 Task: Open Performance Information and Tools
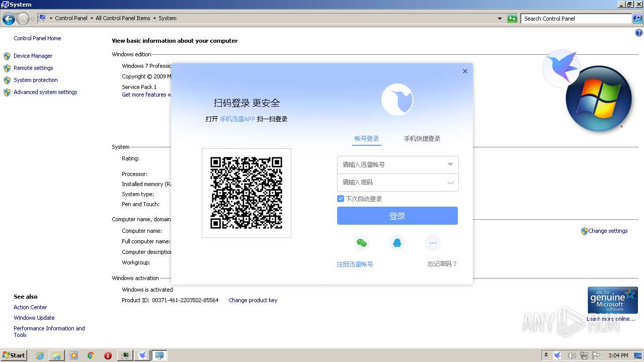pos(49,331)
